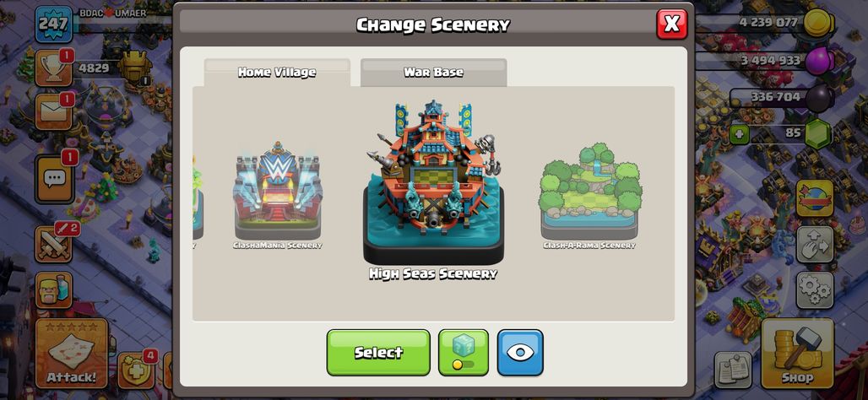Switch to the War Base tab
868x400 pixels.
433,73
